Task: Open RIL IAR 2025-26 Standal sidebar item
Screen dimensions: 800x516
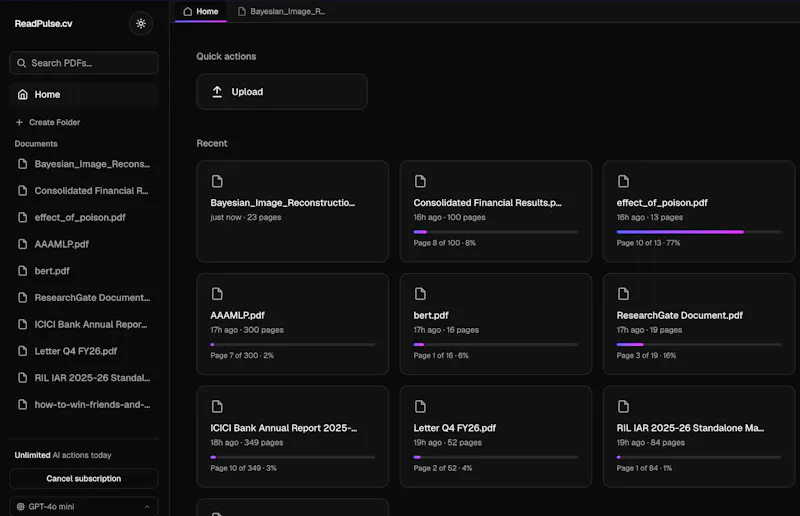Action: pyautogui.click(x=84, y=378)
